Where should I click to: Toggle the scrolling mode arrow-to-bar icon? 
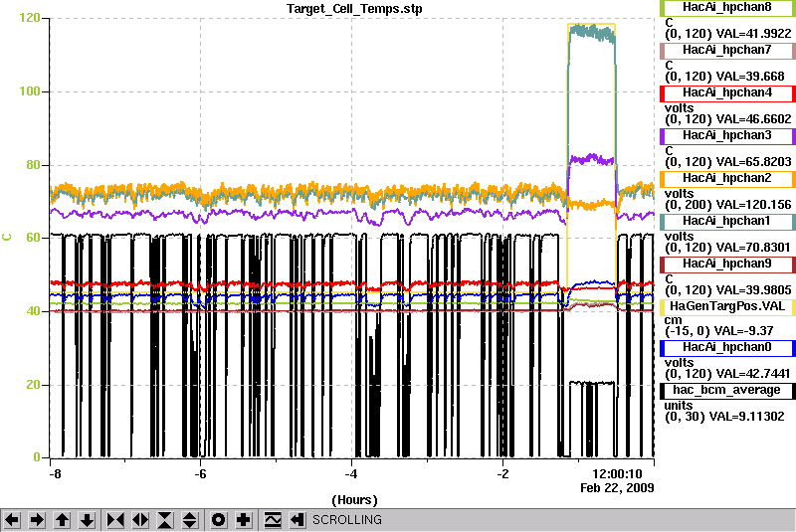tap(297, 520)
